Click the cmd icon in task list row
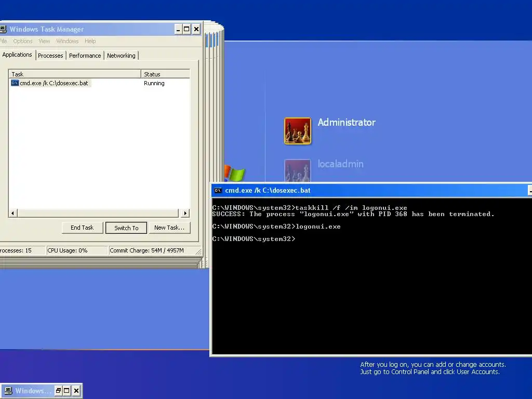The image size is (532, 399). [15, 83]
